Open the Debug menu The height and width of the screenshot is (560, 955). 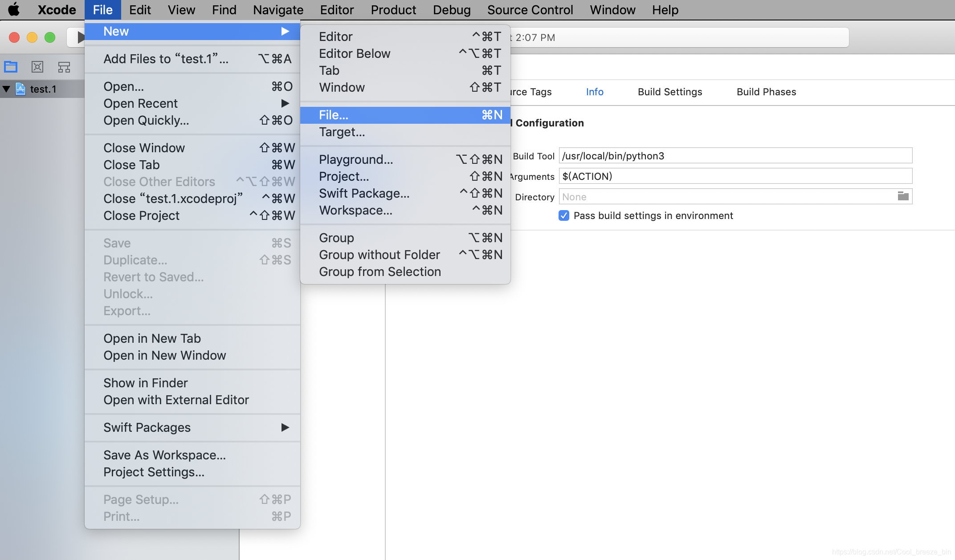tap(452, 10)
